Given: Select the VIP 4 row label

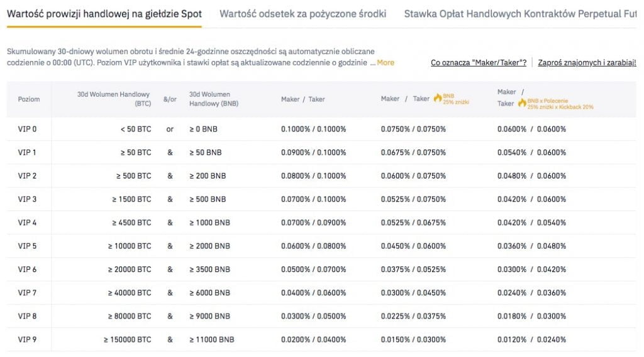Looking at the screenshot, I should click(x=27, y=222).
